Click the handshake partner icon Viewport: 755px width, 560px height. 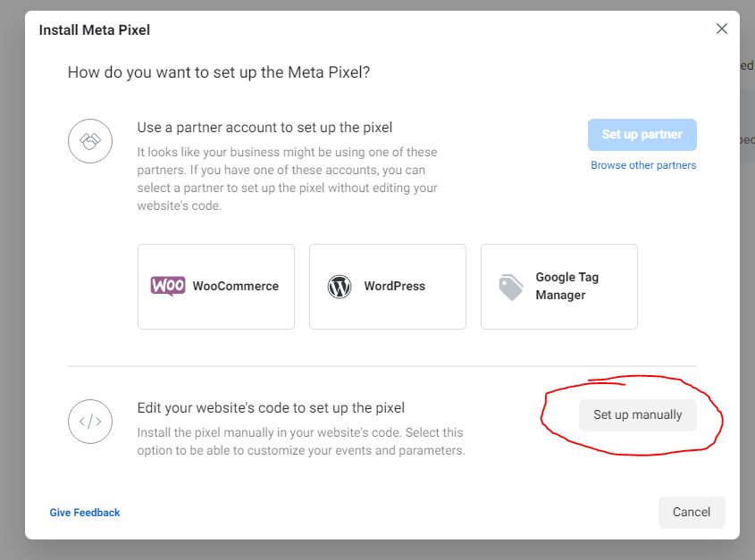click(x=90, y=141)
